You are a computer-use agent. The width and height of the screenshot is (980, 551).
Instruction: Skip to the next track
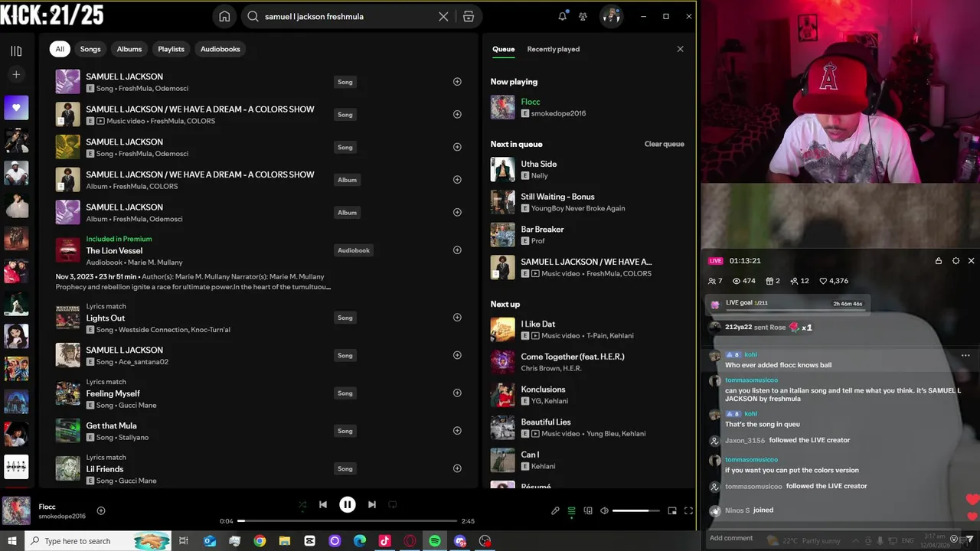click(x=371, y=505)
